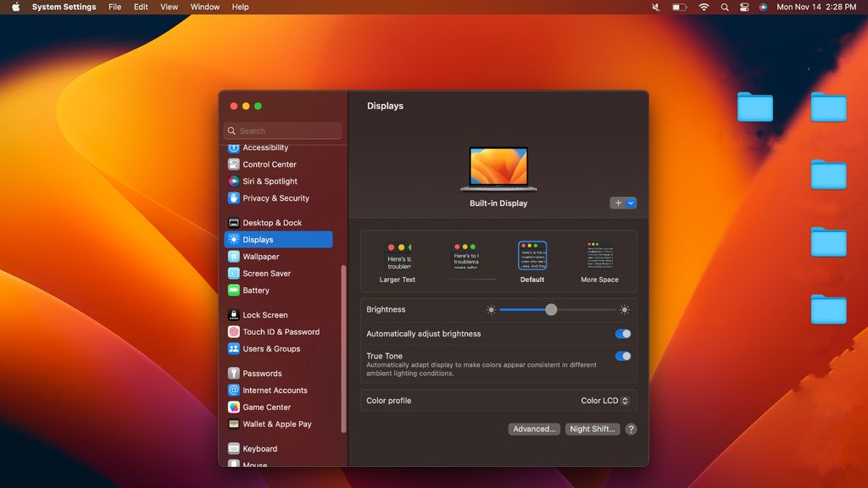Open the Window menu
Image resolution: width=868 pixels, height=488 pixels.
204,7
